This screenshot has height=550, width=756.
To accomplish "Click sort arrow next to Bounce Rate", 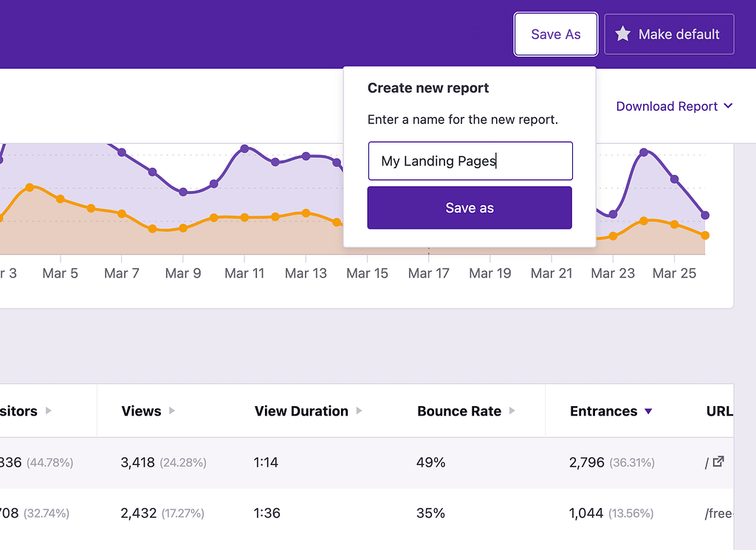I will pyautogui.click(x=512, y=411).
